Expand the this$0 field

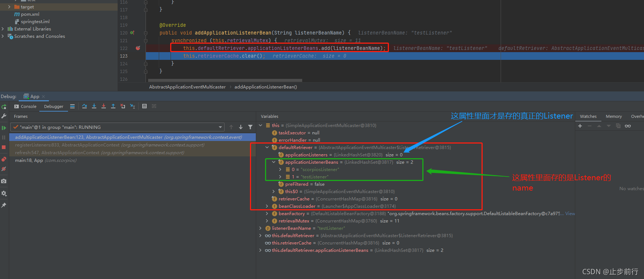tap(274, 192)
